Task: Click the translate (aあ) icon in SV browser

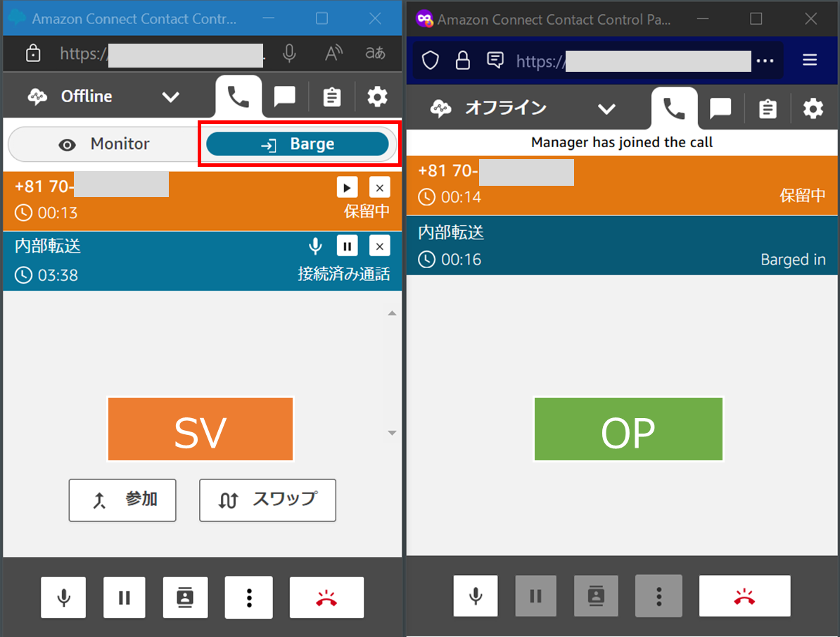Action: pyautogui.click(x=375, y=53)
